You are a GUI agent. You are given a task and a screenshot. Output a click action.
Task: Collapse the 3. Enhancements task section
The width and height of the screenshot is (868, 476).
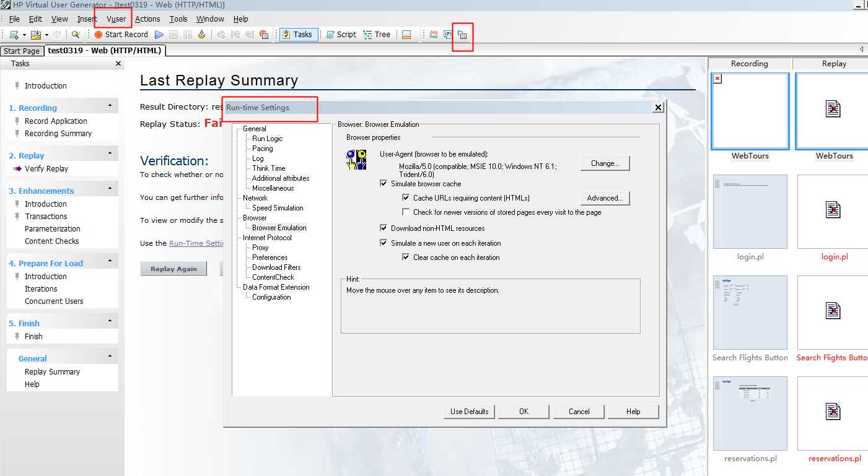click(110, 189)
